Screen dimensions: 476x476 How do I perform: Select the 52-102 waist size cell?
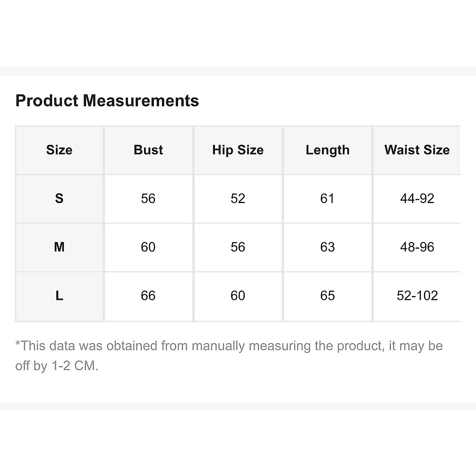[417, 296]
